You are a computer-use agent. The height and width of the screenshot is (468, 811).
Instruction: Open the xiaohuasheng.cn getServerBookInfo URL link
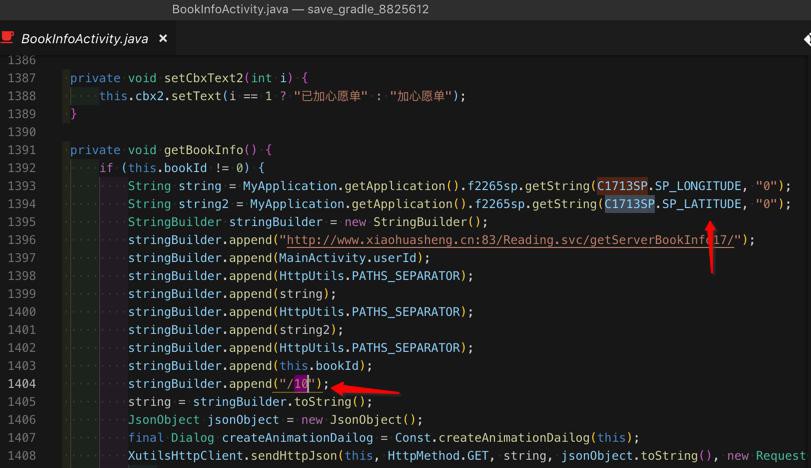click(510, 240)
